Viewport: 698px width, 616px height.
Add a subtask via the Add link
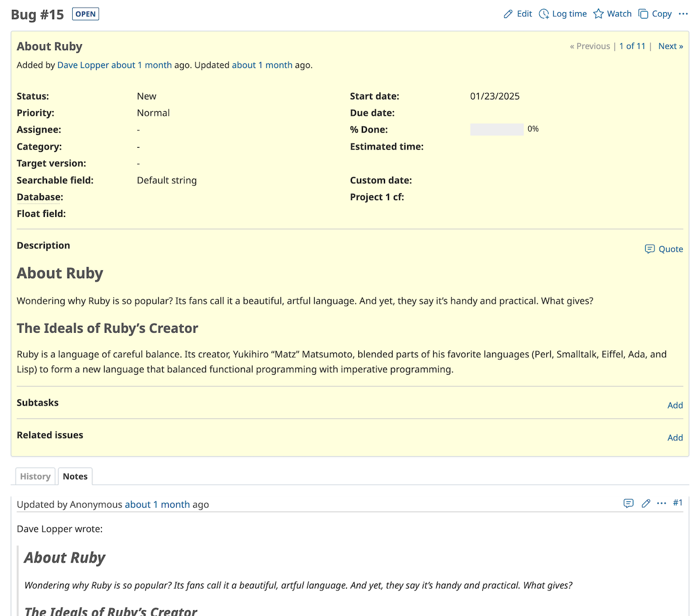pos(675,405)
